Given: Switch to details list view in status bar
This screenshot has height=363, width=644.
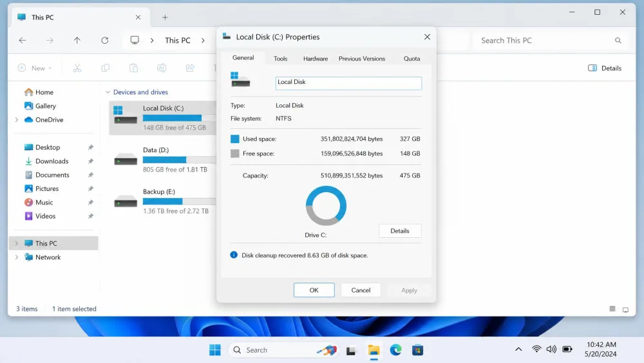Looking at the screenshot, I should click(612, 309).
